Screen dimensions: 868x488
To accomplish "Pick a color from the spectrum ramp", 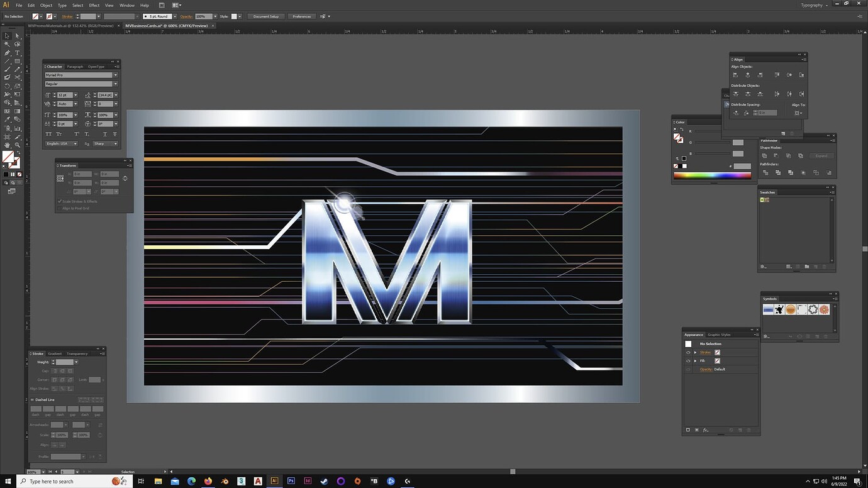I will point(711,175).
